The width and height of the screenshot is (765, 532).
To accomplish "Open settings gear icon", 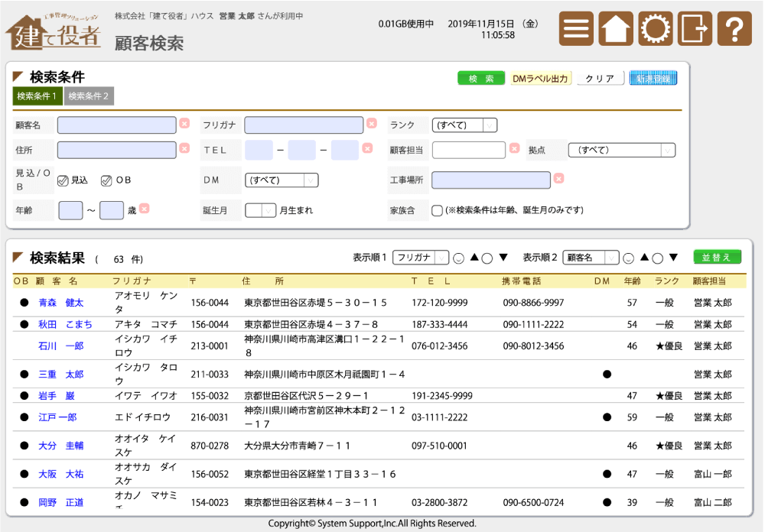I will pyautogui.click(x=656, y=29).
